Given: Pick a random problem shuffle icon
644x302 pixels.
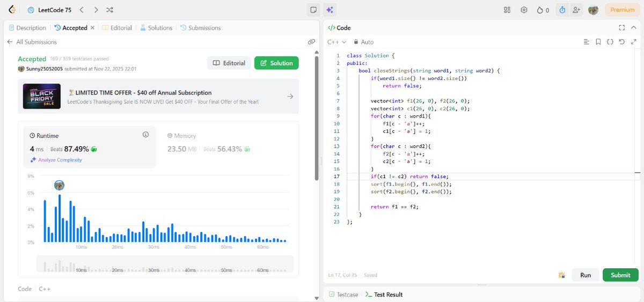Looking at the screenshot, I should click(110, 10).
